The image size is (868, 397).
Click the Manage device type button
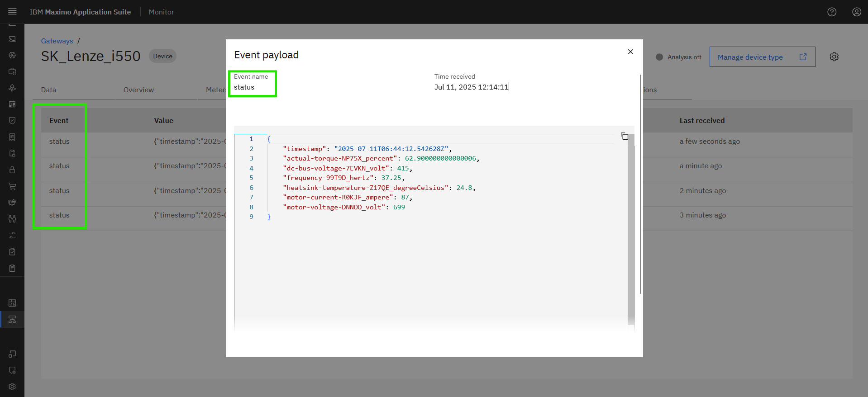(762, 57)
